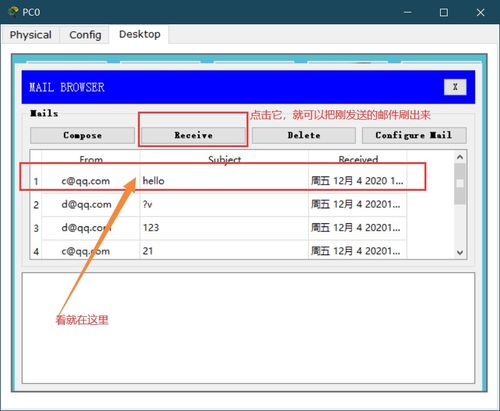Open Configure Mail settings
Viewport: 500px width, 411px height.
(x=414, y=135)
